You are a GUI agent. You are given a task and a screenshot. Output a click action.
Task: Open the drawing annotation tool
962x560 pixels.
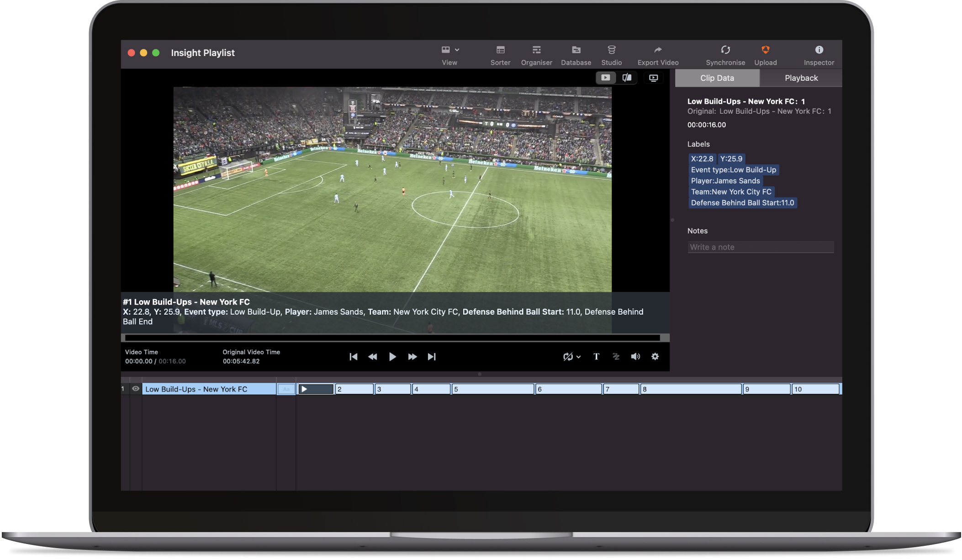tap(616, 357)
